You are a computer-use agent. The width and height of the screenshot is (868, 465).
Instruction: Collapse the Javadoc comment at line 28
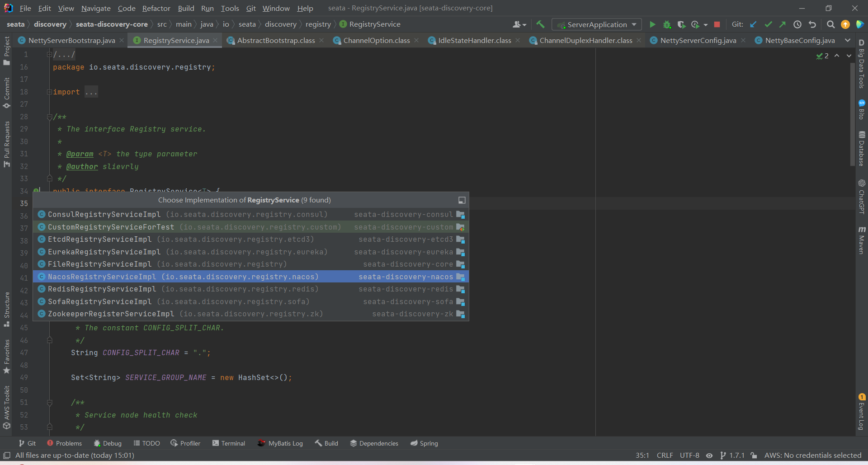[x=49, y=117]
